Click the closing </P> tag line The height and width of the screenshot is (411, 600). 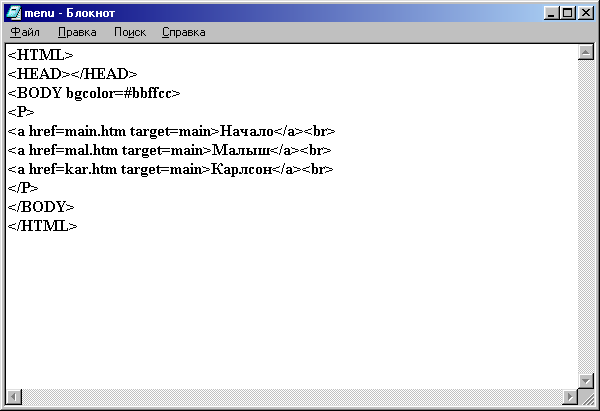(23, 188)
